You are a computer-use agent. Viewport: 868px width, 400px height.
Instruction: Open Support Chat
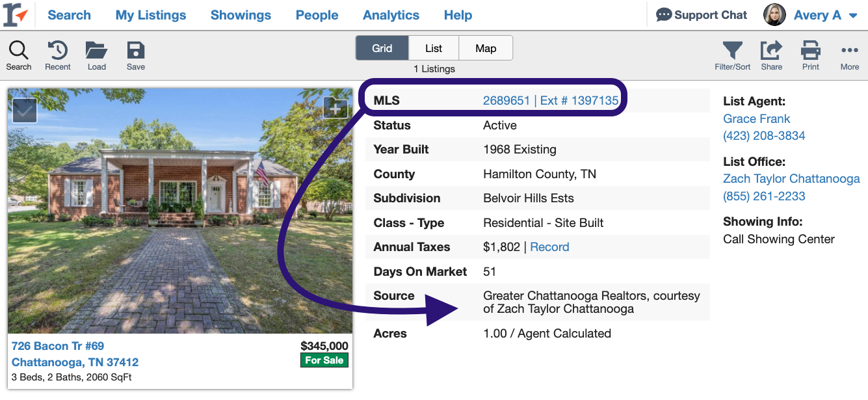click(702, 15)
